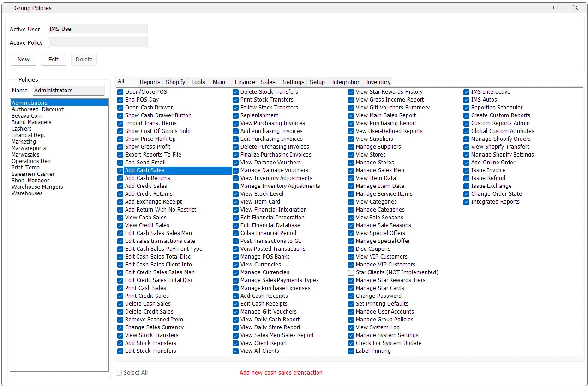This screenshot has height=387, width=588.
Task: Switch to the Reports tab
Action: tap(150, 82)
